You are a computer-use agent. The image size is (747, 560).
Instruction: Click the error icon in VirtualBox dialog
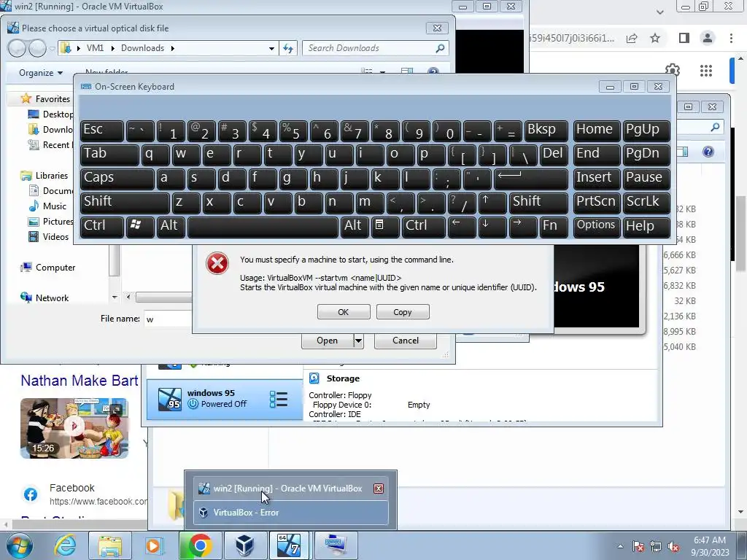(217, 263)
